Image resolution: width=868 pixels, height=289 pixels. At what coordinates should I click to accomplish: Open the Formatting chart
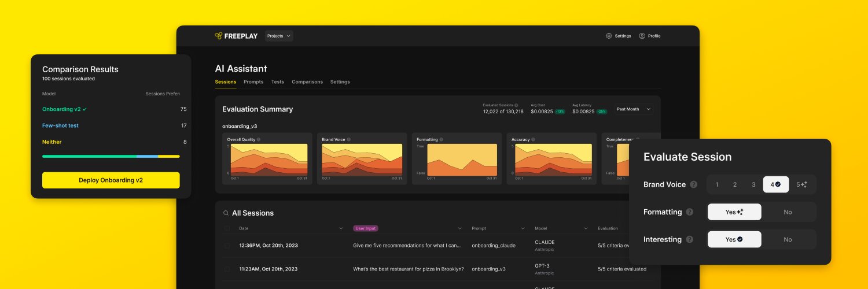(457, 159)
